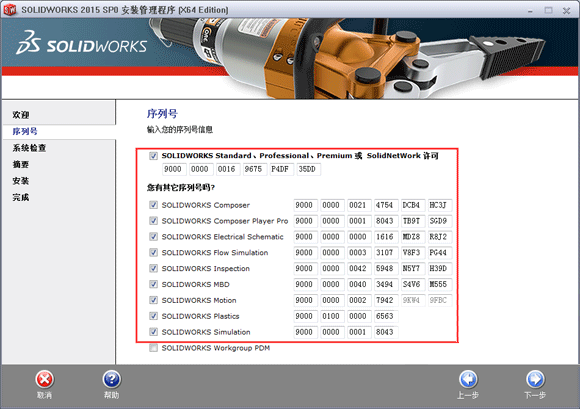Screen dimensions: 580x409
Task: Click the SOLIDWORKS logo in banner
Action: click(x=81, y=44)
